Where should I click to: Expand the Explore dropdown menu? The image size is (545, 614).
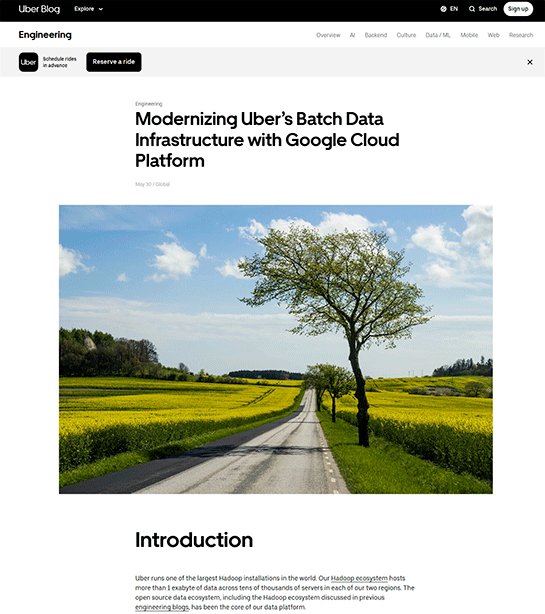pos(88,9)
